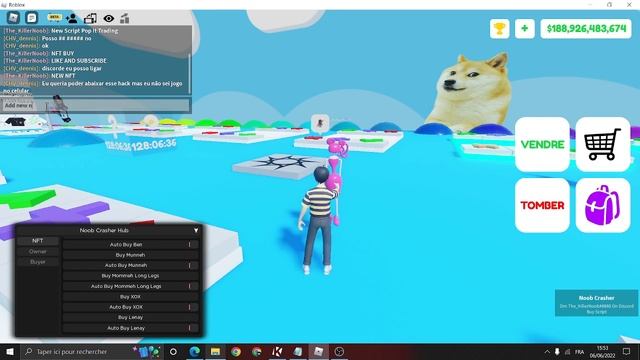Click the money balance $188,926,483,674

[586, 29]
